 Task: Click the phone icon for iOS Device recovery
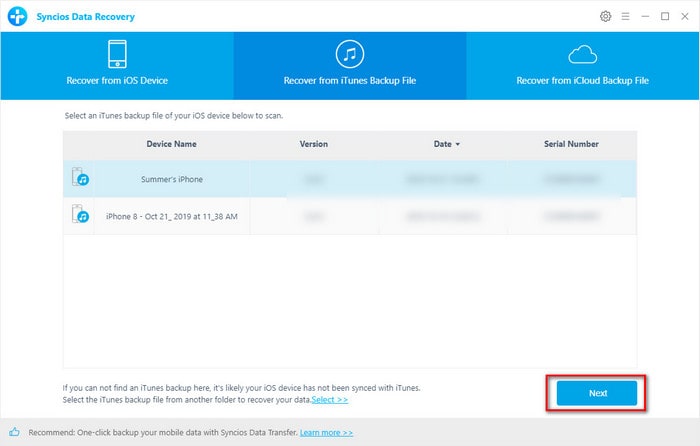pyautogui.click(x=117, y=54)
